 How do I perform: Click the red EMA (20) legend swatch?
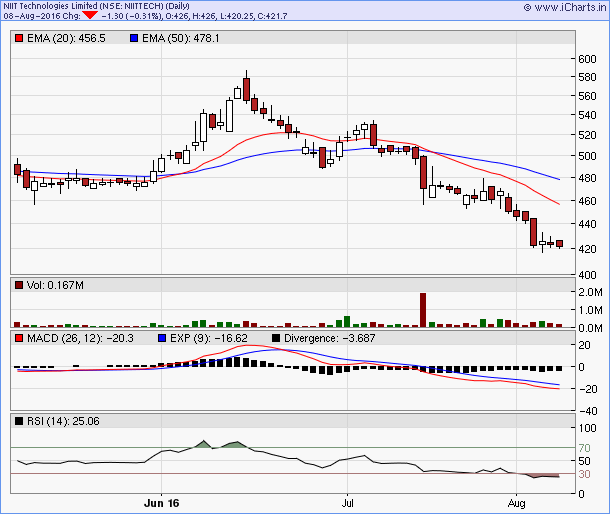tap(19, 38)
